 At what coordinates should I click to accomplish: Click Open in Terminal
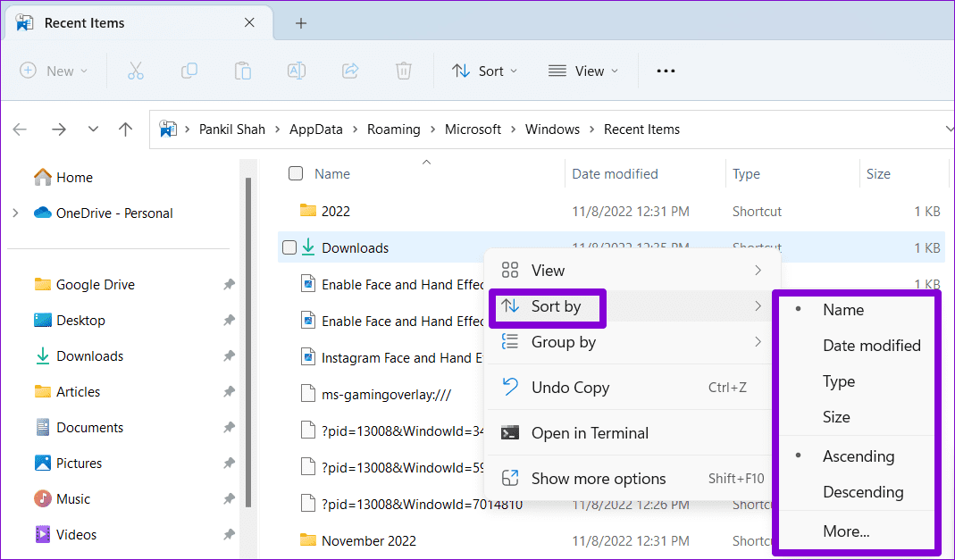click(631, 433)
